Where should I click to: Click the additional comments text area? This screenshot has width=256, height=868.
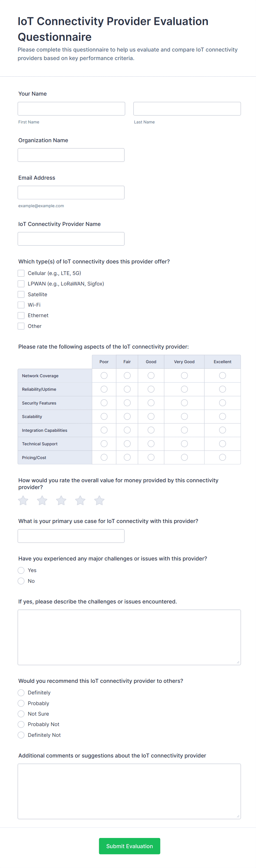pos(129,791)
